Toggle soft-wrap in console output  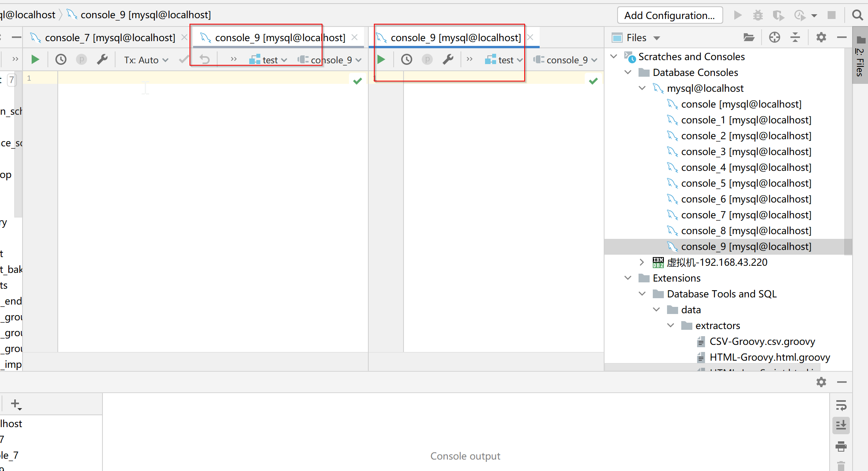coord(841,405)
